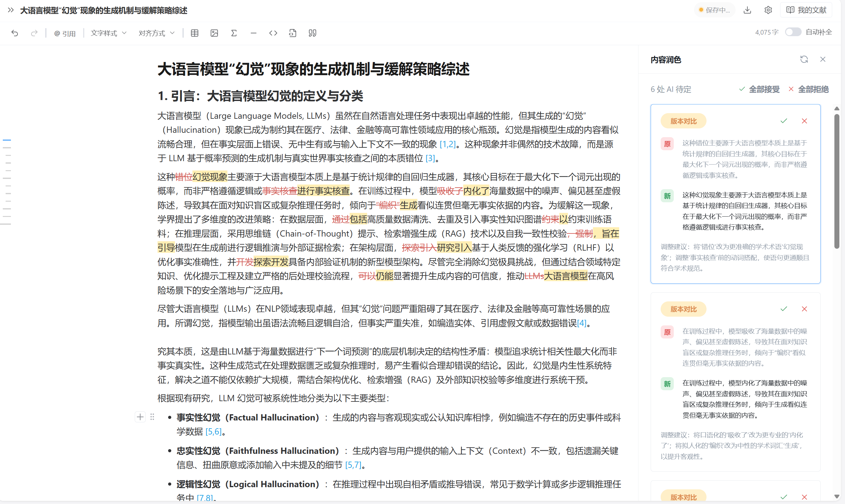Insert a formula with the sigma icon

click(234, 33)
